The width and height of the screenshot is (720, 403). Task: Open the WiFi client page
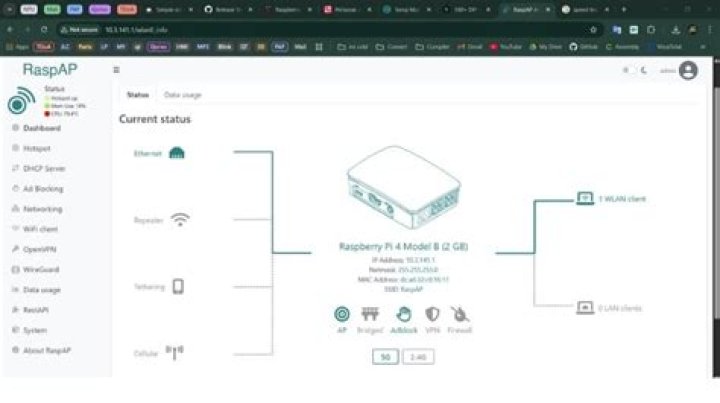coord(35,229)
